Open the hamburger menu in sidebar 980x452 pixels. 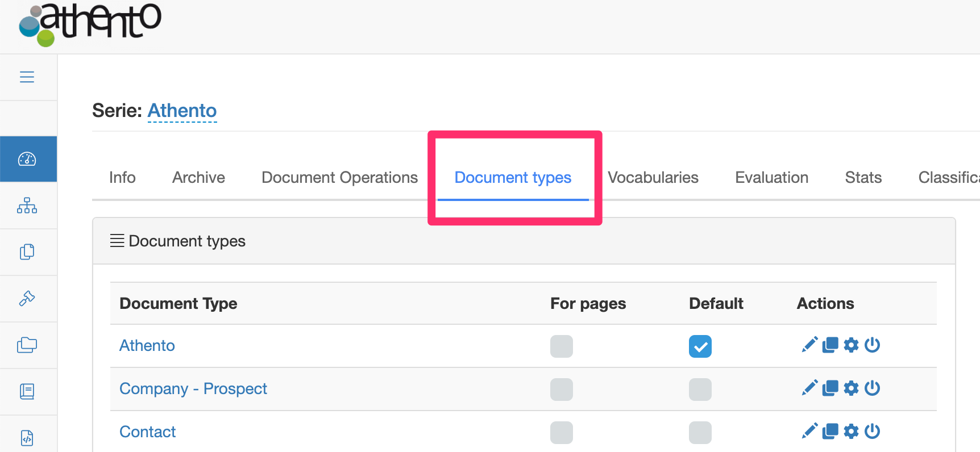(27, 77)
